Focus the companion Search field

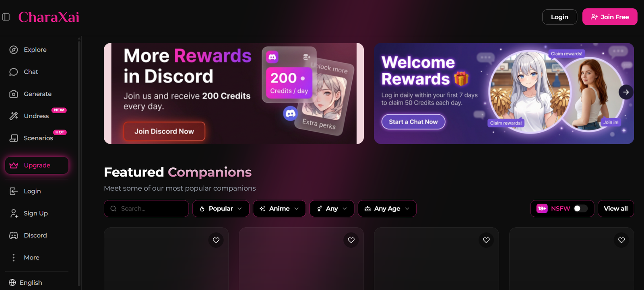146,208
